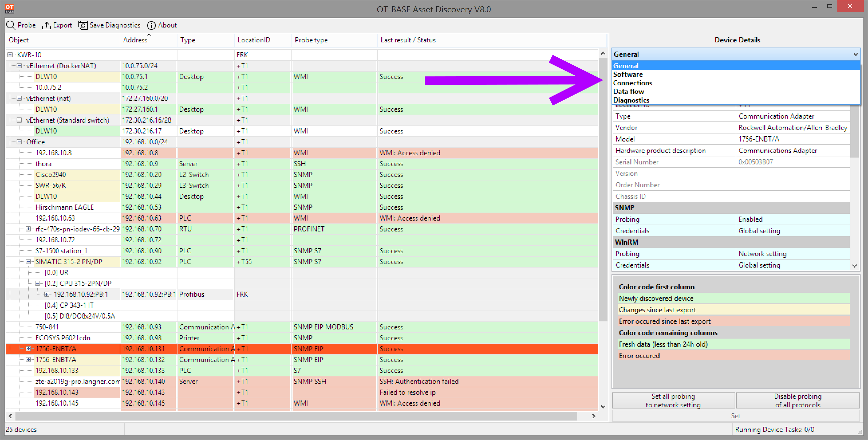The height and width of the screenshot is (440, 868).
Task: Click the OT-BASE application logo icon
Action: coord(10,9)
